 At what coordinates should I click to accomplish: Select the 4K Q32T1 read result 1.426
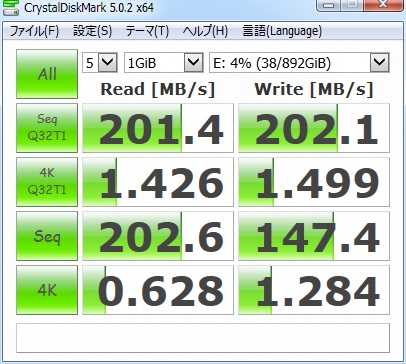158,182
